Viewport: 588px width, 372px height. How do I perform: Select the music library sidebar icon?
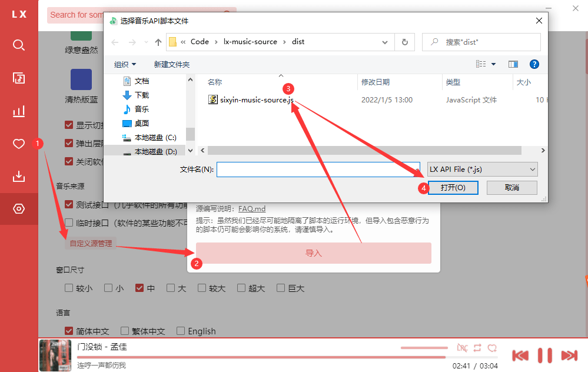18,78
